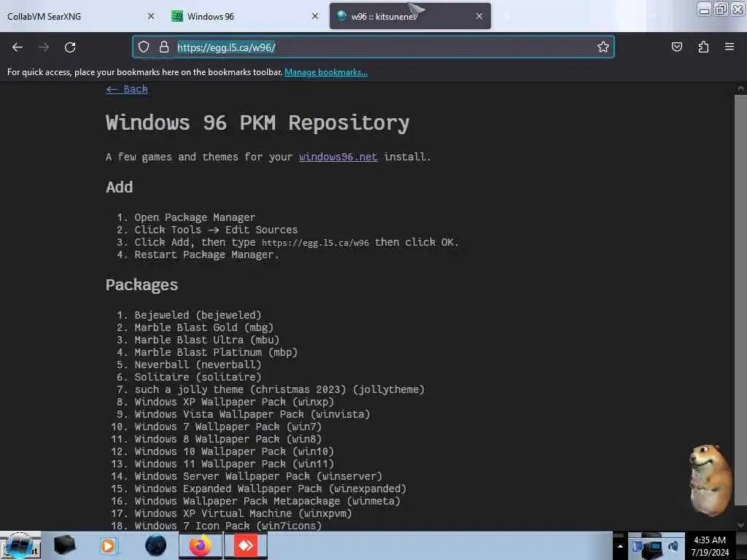
Task: Open the Firefox hamburger menu
Action: click(729, 47)
